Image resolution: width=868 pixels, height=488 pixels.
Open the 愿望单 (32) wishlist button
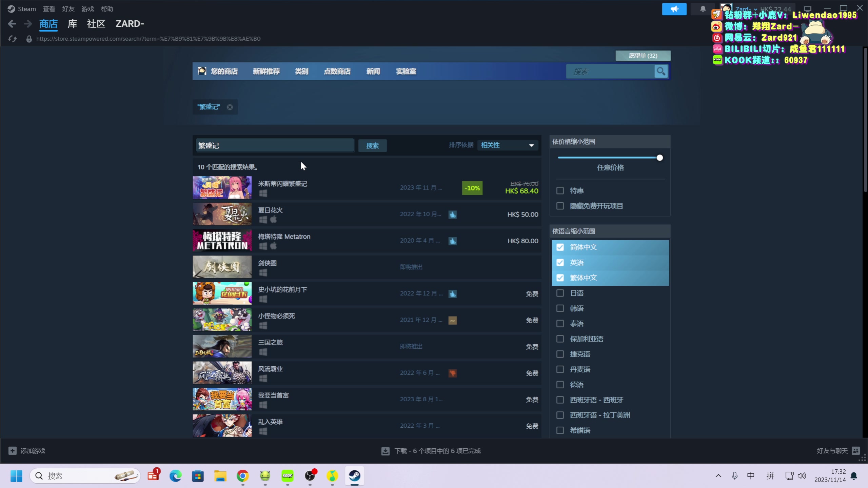point(643,56)
